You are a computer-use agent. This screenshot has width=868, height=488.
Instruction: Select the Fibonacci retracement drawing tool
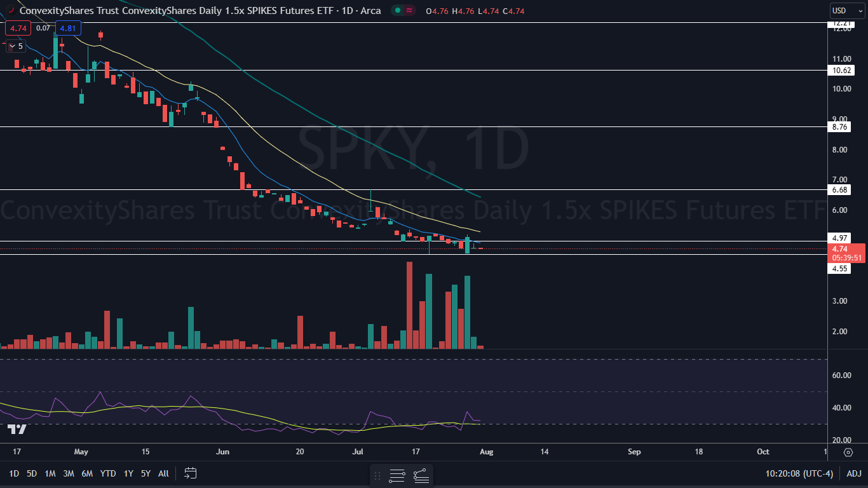421,475
